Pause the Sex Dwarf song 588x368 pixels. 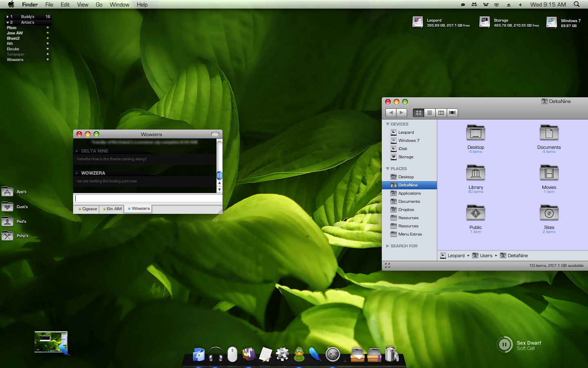[505, 344]
